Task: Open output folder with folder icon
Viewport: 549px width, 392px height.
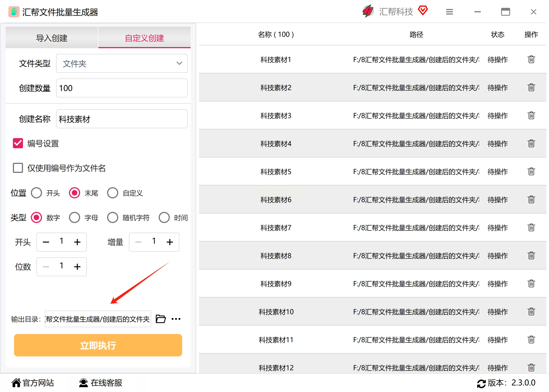Action: 161,319
